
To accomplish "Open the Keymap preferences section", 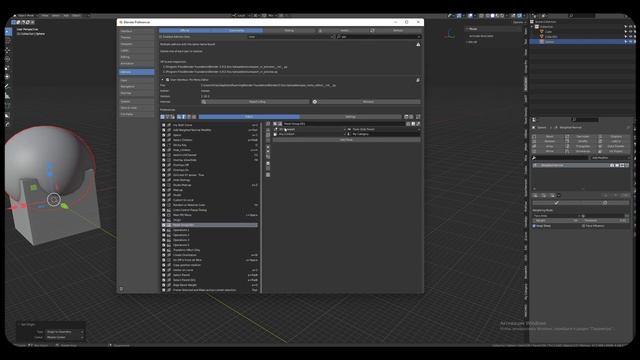I will point(136,93).
